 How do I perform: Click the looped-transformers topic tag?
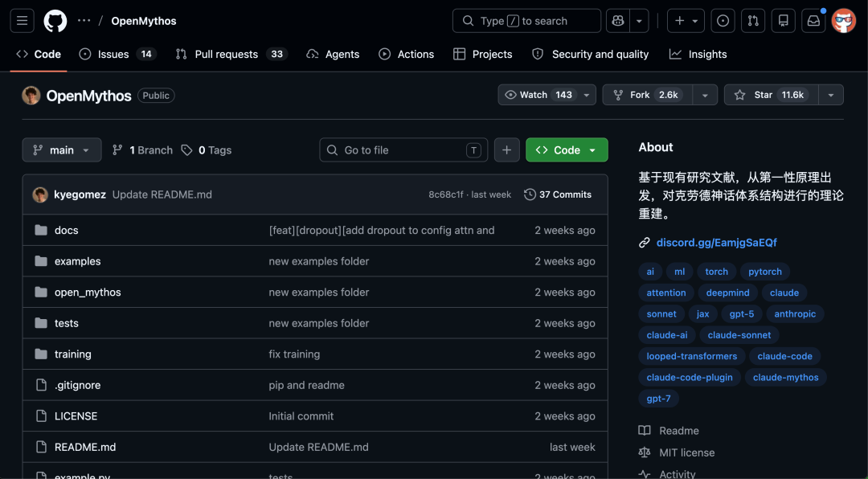(691, 356)
